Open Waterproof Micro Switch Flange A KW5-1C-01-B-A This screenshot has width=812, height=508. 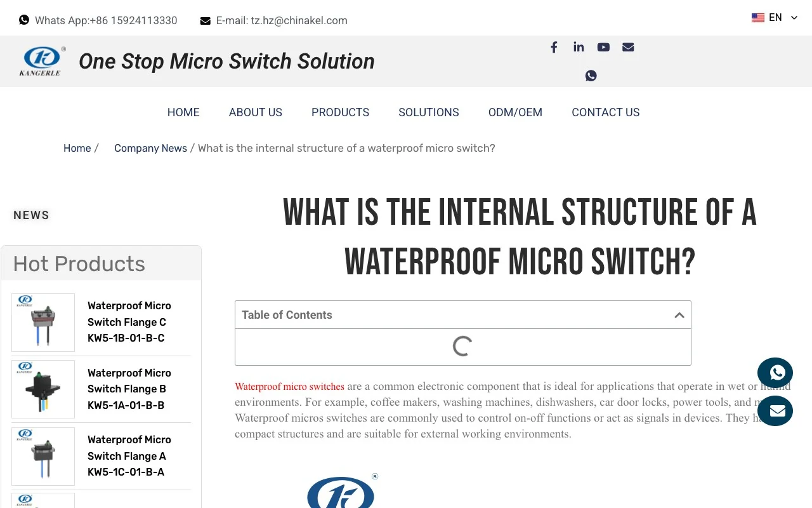(x=129, y=456)
